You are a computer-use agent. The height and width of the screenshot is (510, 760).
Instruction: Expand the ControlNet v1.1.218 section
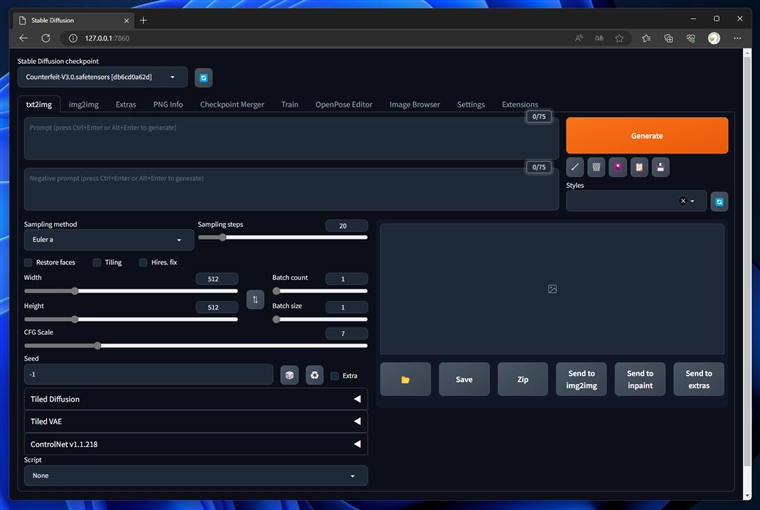coord(196,444)
